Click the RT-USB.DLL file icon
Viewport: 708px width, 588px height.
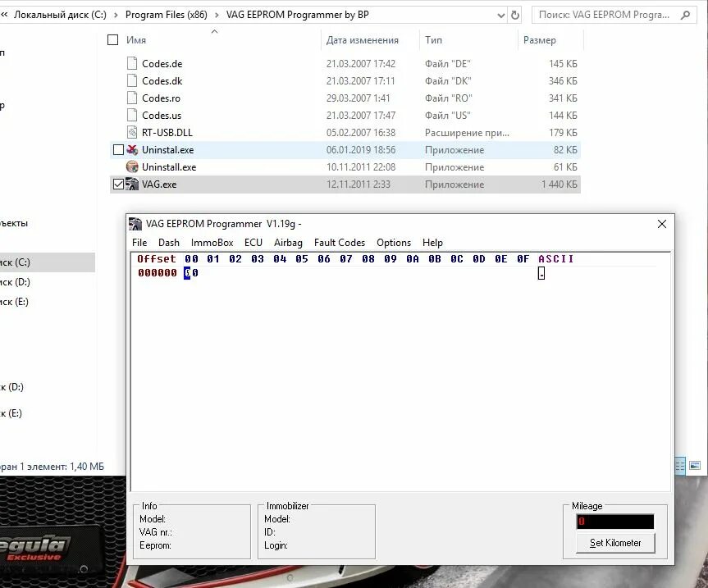coord(132,132)
